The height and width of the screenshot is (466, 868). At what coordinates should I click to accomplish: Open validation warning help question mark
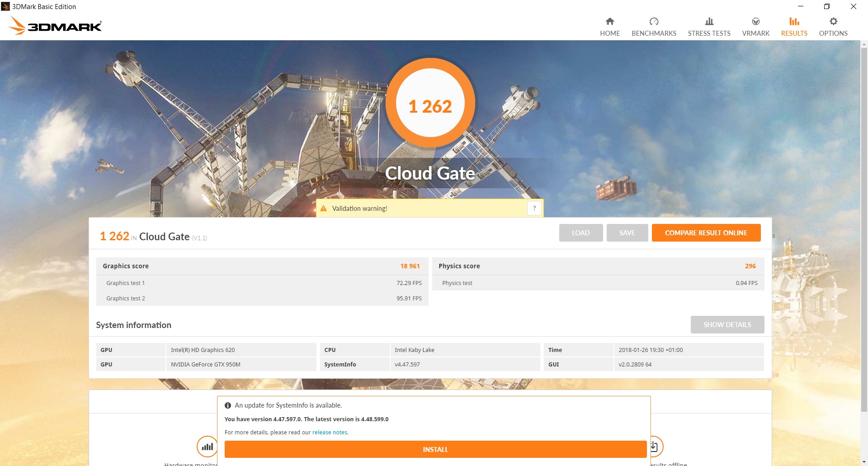tap(534, 208)
